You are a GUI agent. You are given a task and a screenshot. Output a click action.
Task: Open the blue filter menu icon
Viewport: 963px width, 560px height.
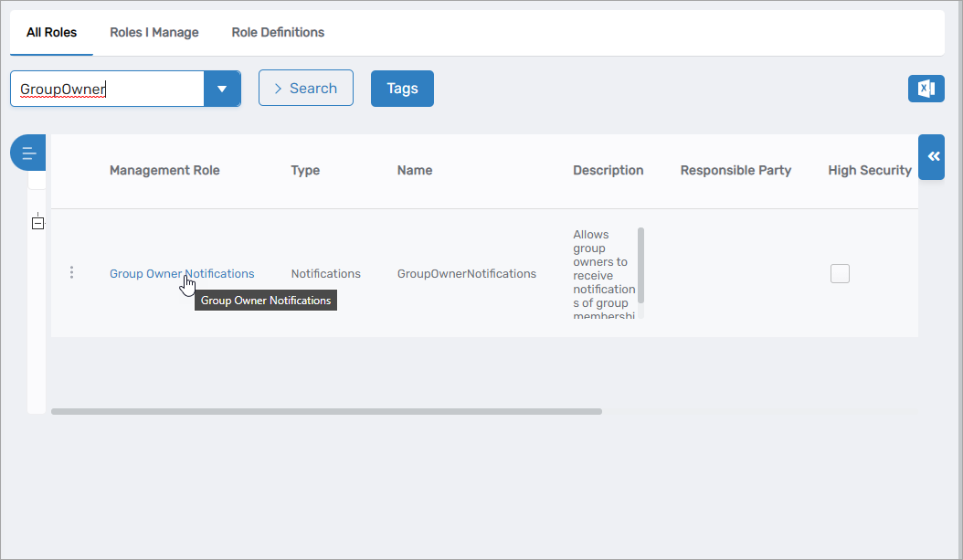click(x=28, y=153)
